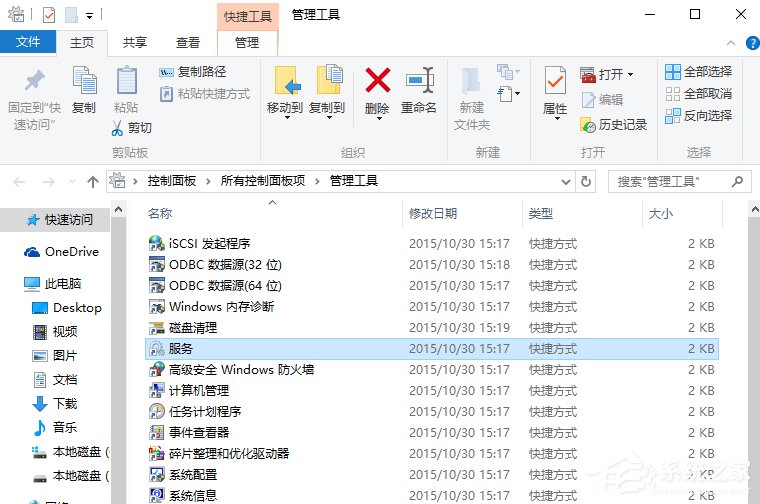
Task: Click Invert selection (反向选择)
Action: (698, 115)
